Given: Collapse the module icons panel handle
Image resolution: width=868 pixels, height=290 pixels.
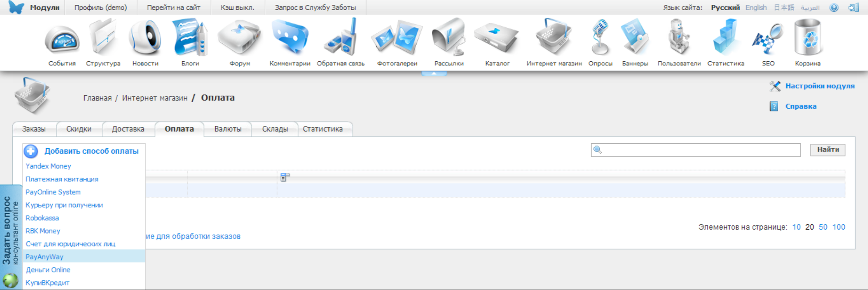Looking at the screenshot, I should 434,74.
